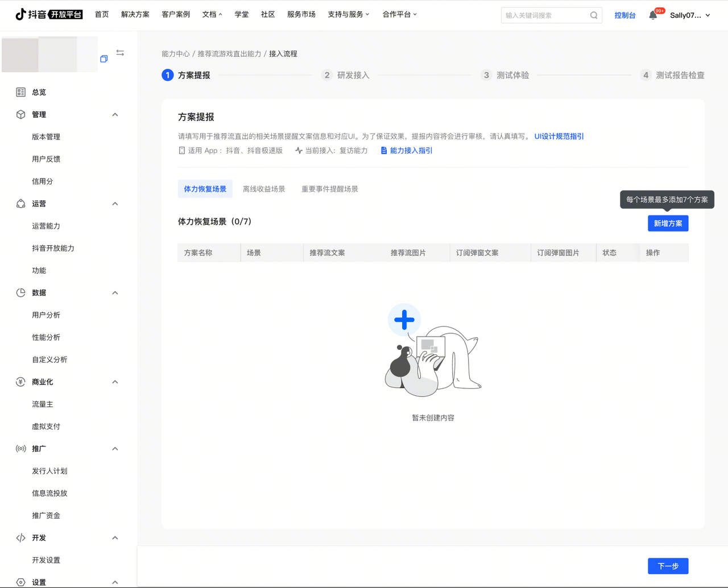The height and width of the screenshot is (588, 728).
Task: Click the 新增方案 button
Action: 668,223
